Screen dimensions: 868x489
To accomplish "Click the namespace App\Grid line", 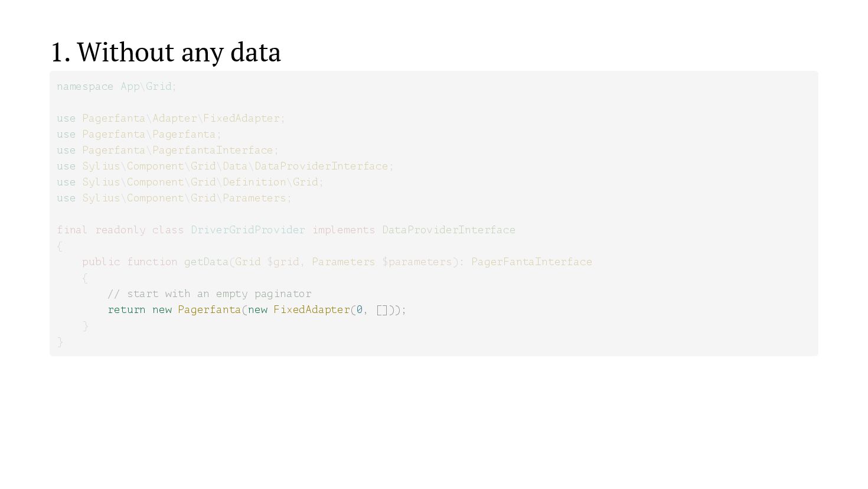I will (x=116, y=86).
